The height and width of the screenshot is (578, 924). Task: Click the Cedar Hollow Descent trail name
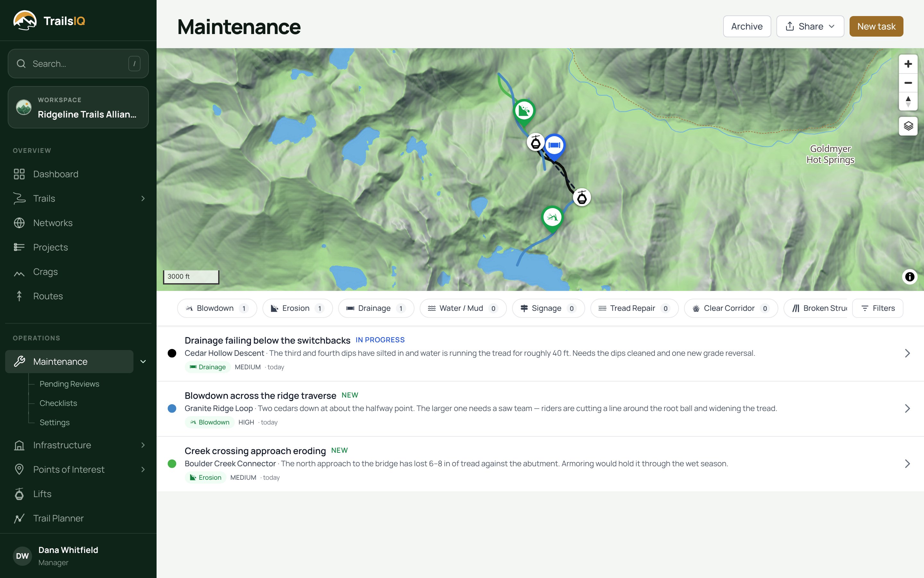(224, 353)
